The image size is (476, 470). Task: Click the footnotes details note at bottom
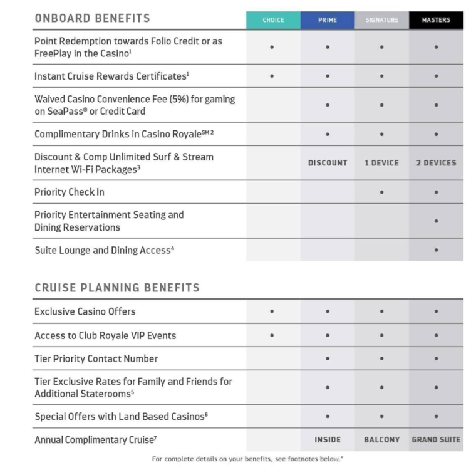tap(247, 459)
